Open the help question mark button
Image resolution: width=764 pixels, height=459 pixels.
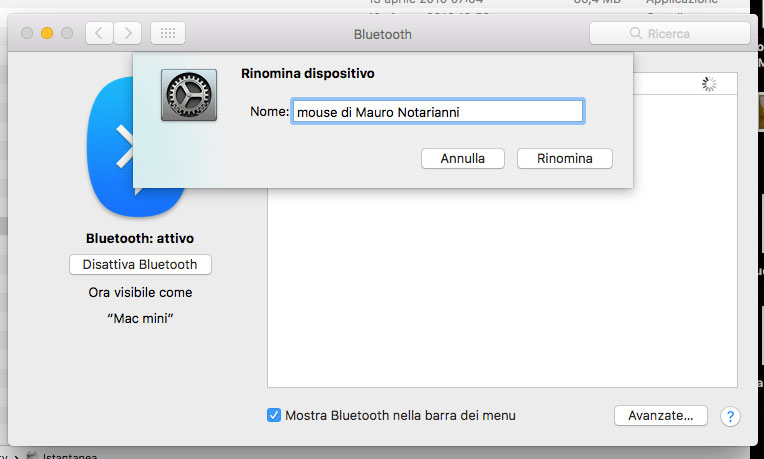tap(730, 416)
